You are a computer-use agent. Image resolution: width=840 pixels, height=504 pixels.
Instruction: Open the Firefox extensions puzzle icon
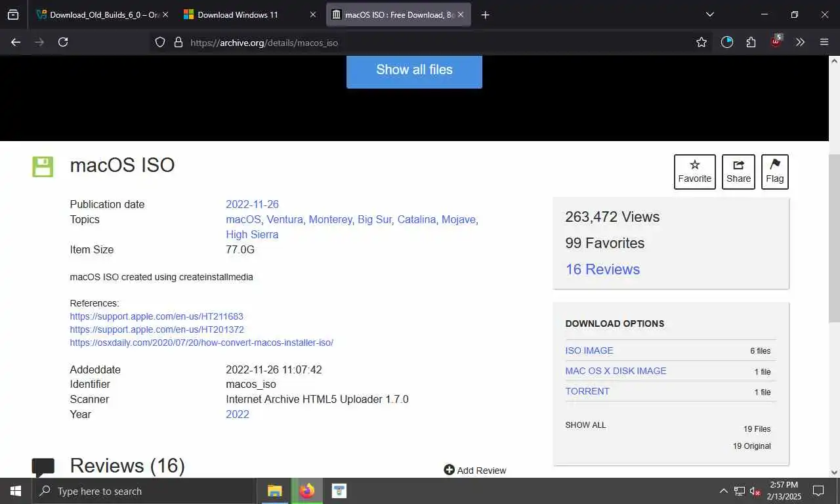tap(751, 42)
